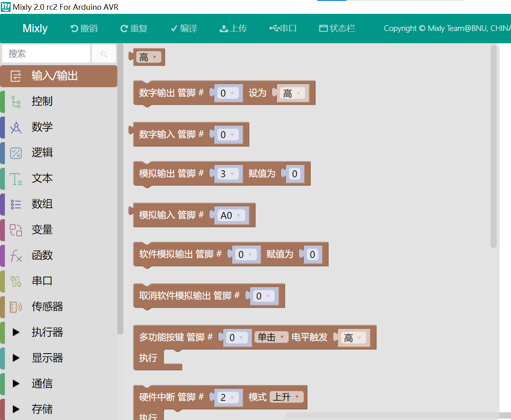Select the 函数 fx icon
Image resolution: width=511 pixels, height=420 pixels.
point(16,255)
